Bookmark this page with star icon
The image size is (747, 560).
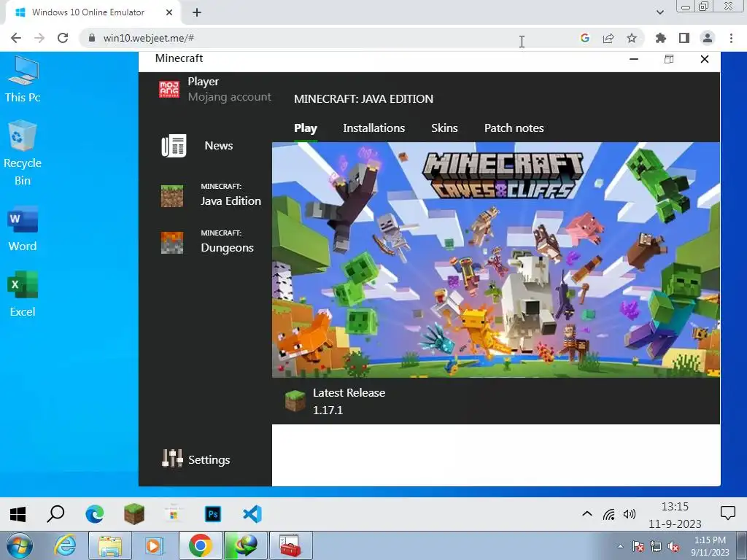(632, 38)
